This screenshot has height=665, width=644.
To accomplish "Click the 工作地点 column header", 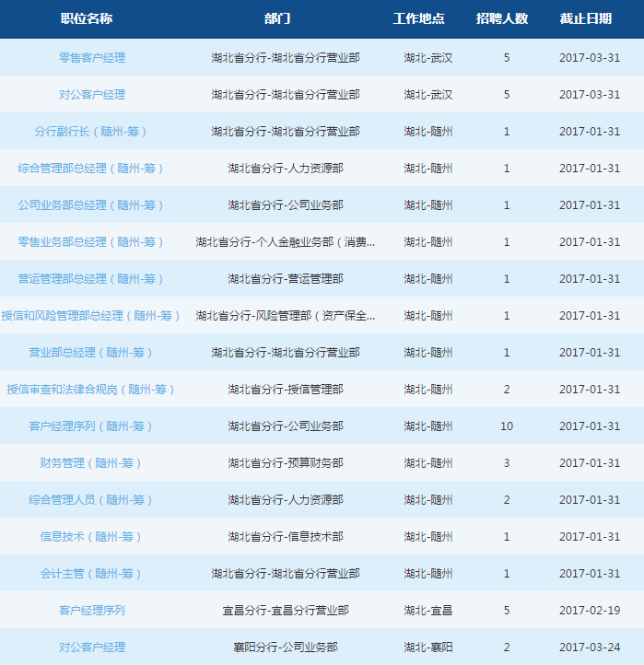I will coord(419,19).
